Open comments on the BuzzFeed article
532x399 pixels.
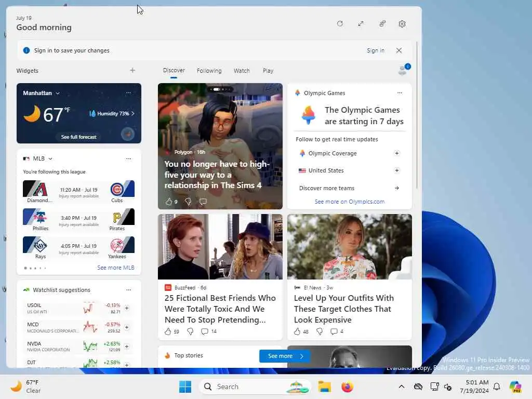[205, 331]
